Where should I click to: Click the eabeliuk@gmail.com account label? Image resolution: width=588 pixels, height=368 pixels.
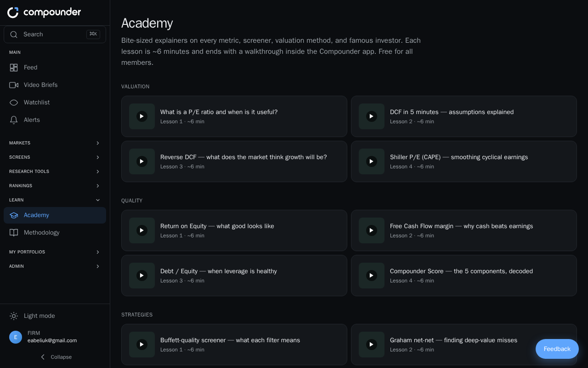[52, 341]
